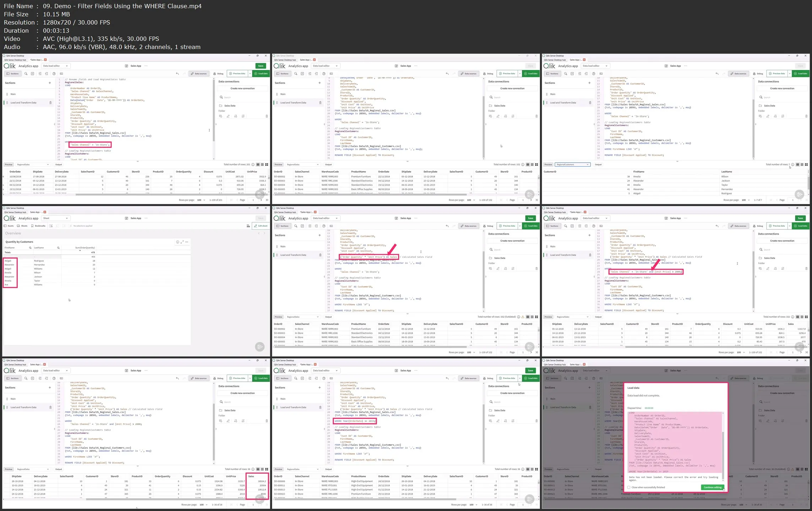Open Quantity by Customers three-dot menu
The image size is (812, 511).
[187, 242]
